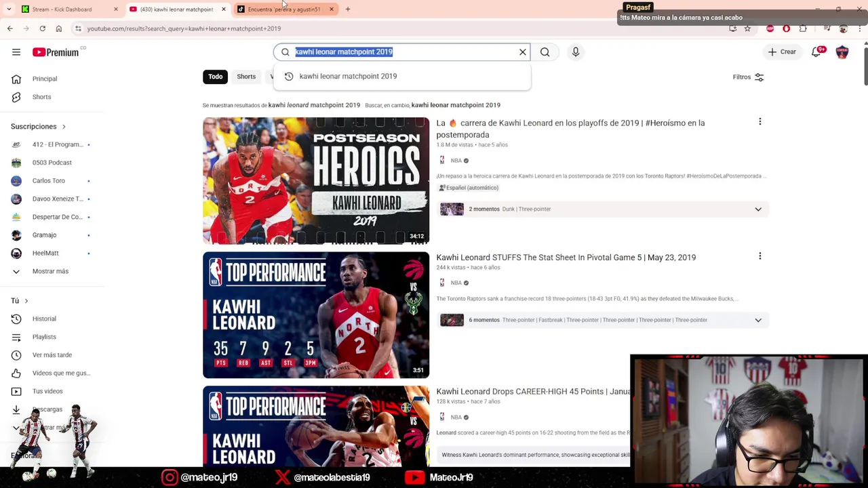This screenshot has width=868, height=488.
Task: Open the account avatar menu
Action: pos(842,52)
